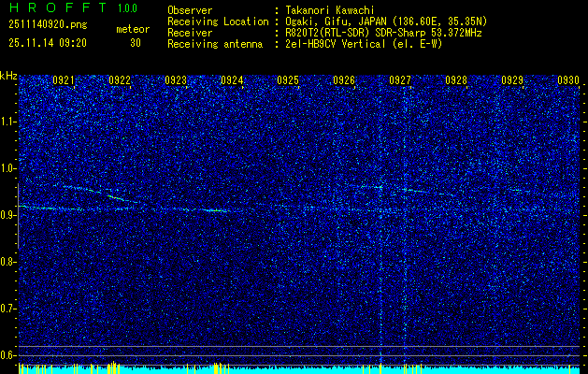Image resolution: width=588 pixels, height=374 pixels.
Task: Click the bright echo trace near 0924
Action: click(215, 210)
